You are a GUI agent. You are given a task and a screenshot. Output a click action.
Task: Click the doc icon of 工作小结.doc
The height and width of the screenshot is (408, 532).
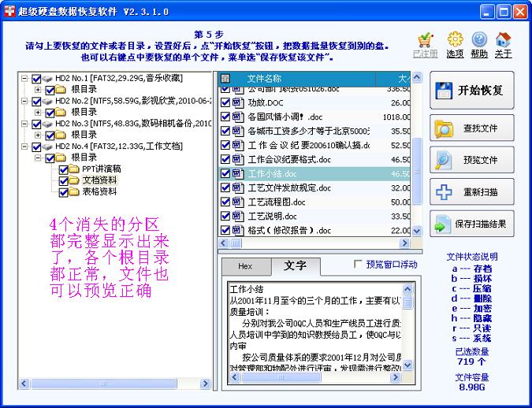(238, 173)
